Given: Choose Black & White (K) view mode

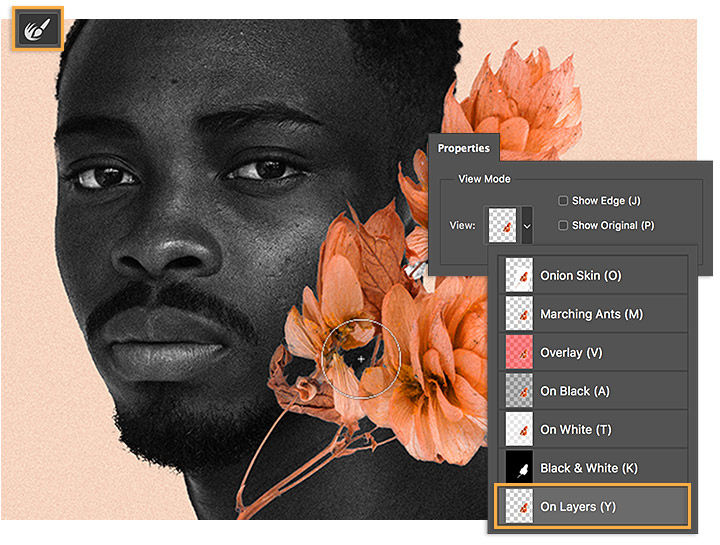Looking at the screenshot, I should 593,468.
